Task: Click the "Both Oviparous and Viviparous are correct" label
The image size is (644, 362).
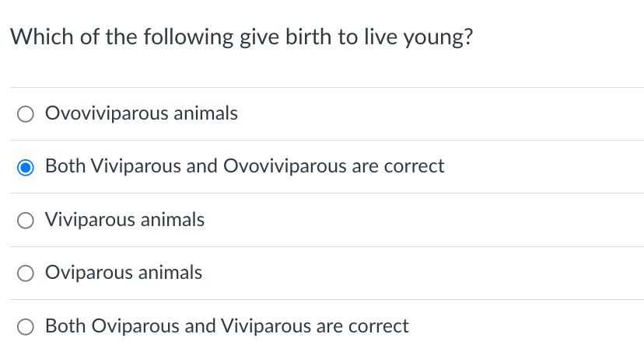Action: [227, 326]
